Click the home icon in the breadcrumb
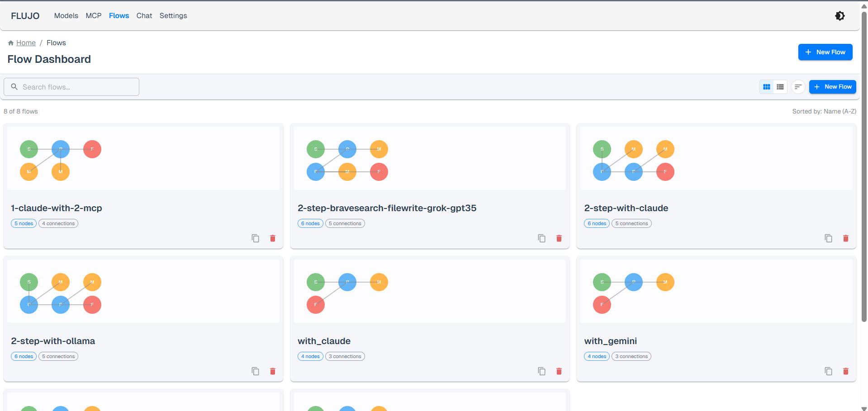The image size is (868, 411). pyautogui.click(x=10, y=42)
